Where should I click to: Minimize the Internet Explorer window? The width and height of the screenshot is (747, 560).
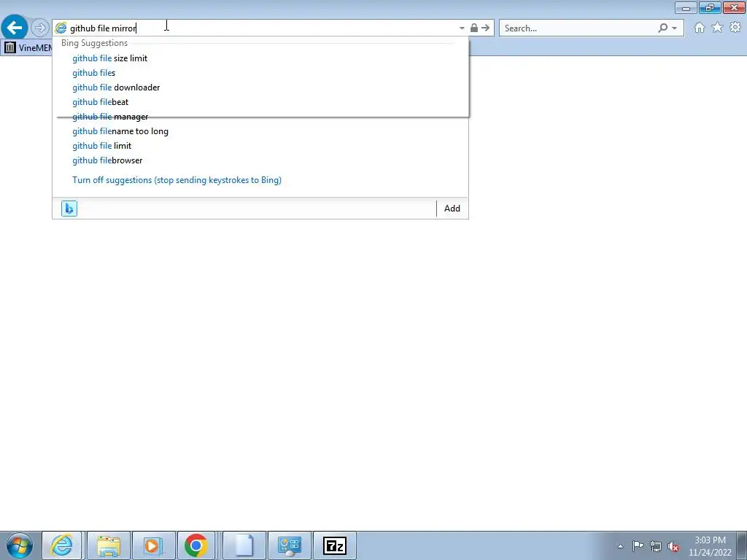tap(686, 8)
